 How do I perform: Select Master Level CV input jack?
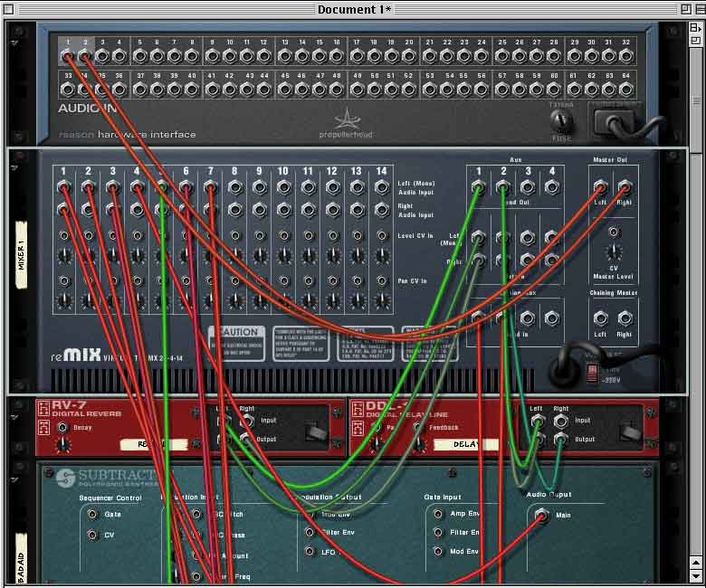click(614, 232)
